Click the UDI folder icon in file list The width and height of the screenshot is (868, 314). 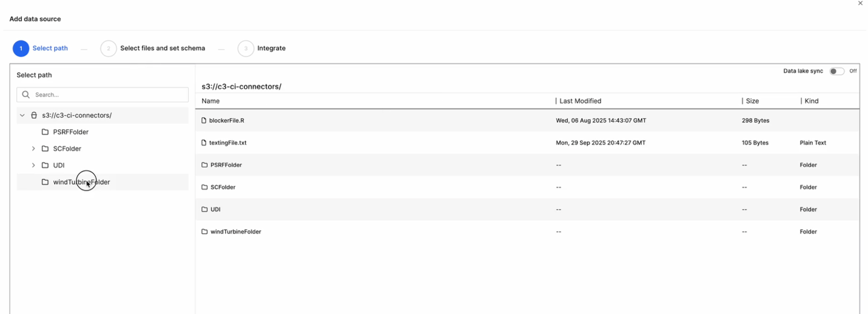coord(204,210)
